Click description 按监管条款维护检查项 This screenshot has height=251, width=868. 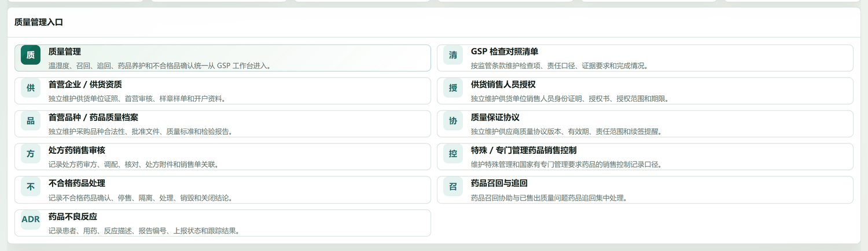[x=560, y=66]
